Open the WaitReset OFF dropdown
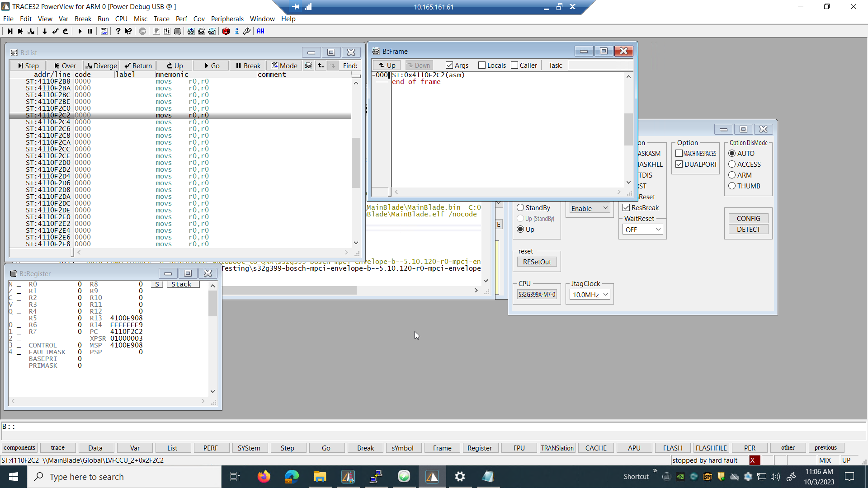The width and height of the screenshot is (868, 488). [x=643, y=230]
